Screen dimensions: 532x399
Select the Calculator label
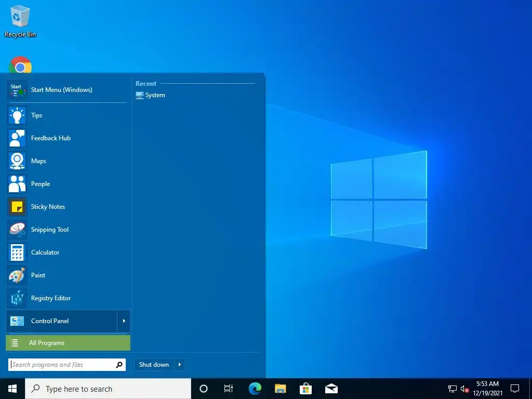point(45,252)
